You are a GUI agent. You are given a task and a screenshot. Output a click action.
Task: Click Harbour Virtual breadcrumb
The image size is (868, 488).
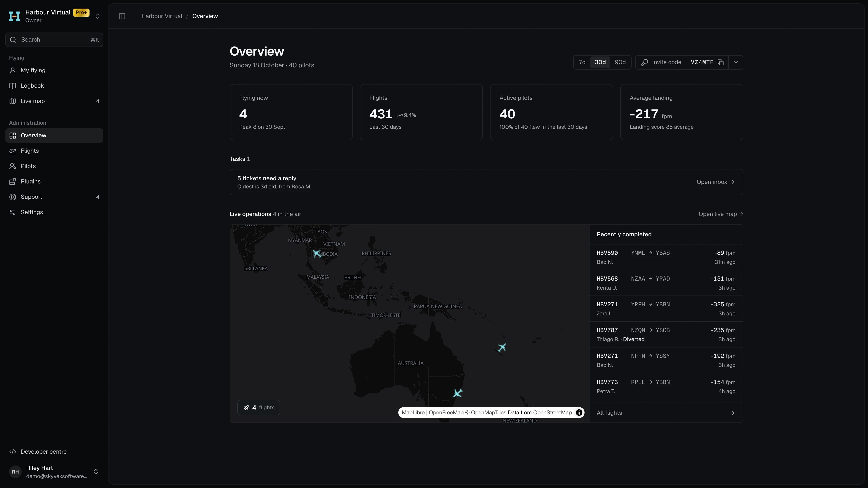click(162, 16)
